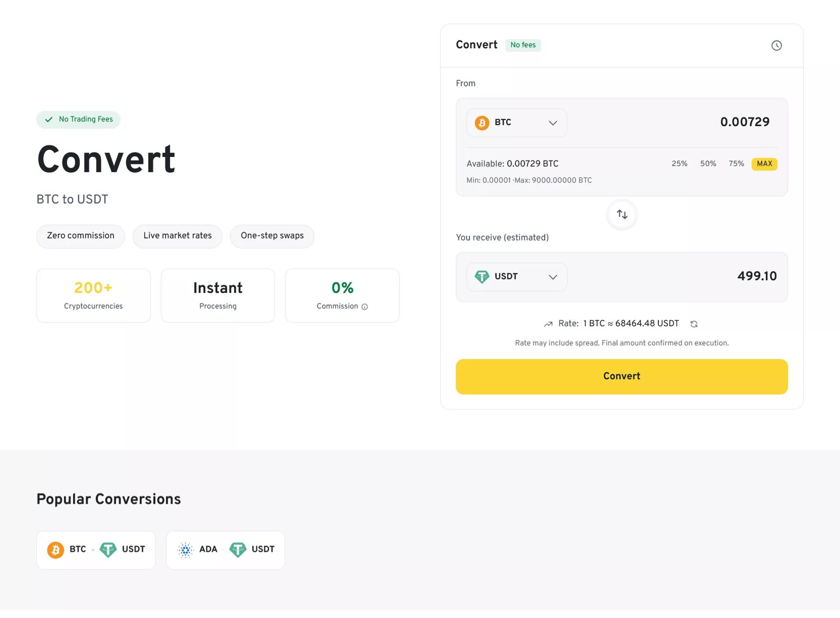Click the swap currencies arrows icon

coord(622,214)
